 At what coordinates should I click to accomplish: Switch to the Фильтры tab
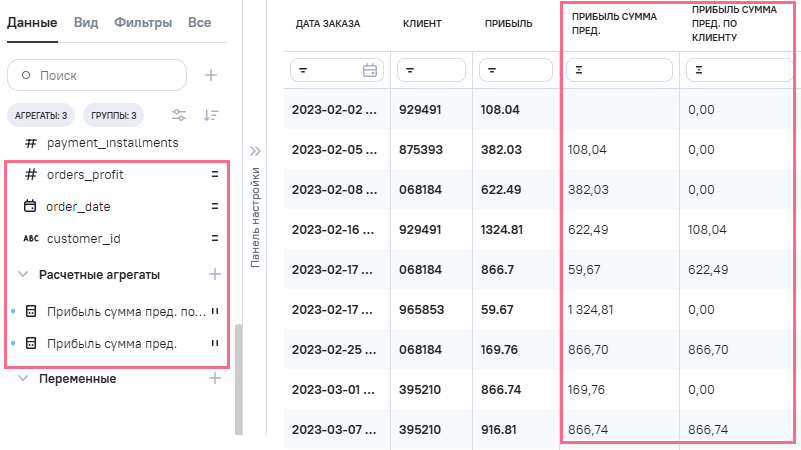point(142,22)
